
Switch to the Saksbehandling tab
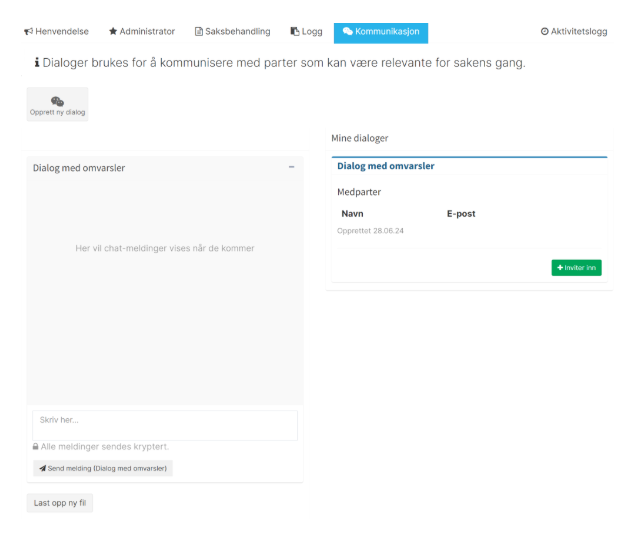point(232,32)
